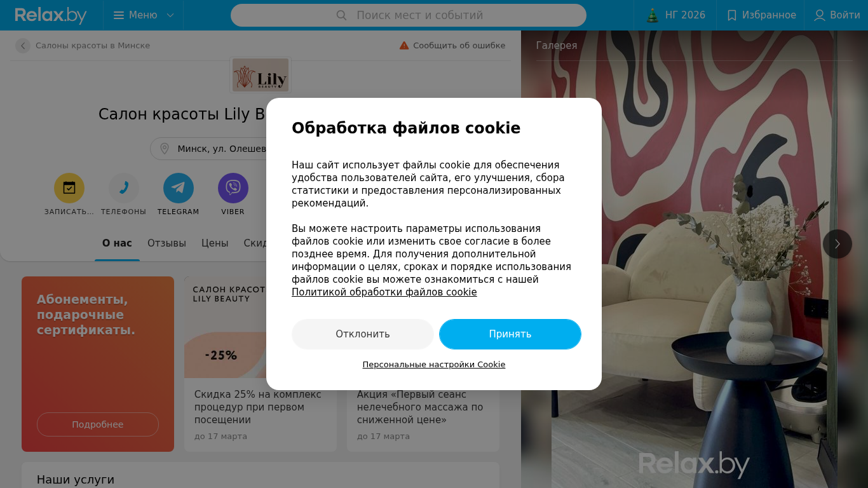Click the Записаться calendar icon
868x488 pixels.
(x=69, y=188)
